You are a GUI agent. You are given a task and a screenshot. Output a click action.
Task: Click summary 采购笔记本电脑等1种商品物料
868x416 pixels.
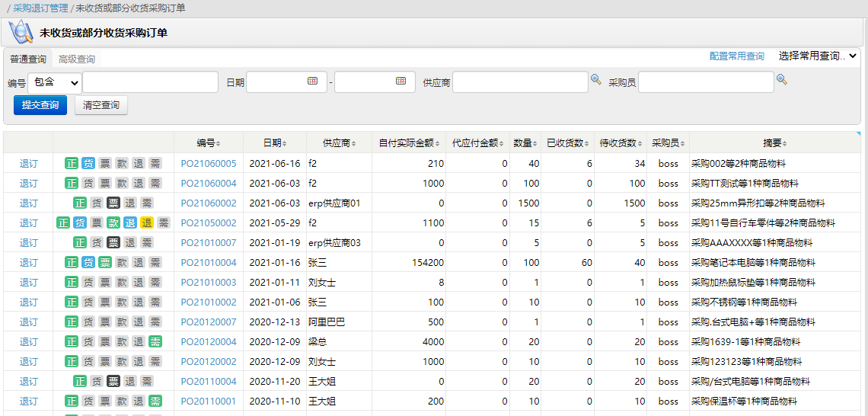pyautogui.click(x=753, y=263)
